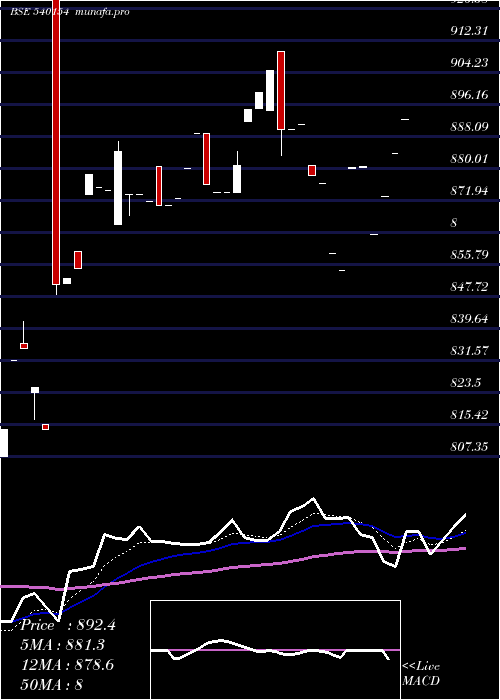The image size is (500, 700).
Task: Click the 912.31 price axis label
Action: (x=469, y=31)
